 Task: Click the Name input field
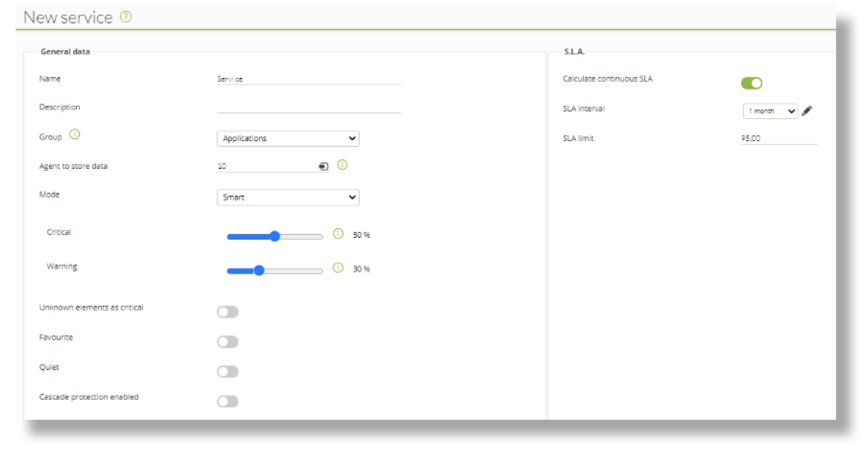click(x=309, y=79)
